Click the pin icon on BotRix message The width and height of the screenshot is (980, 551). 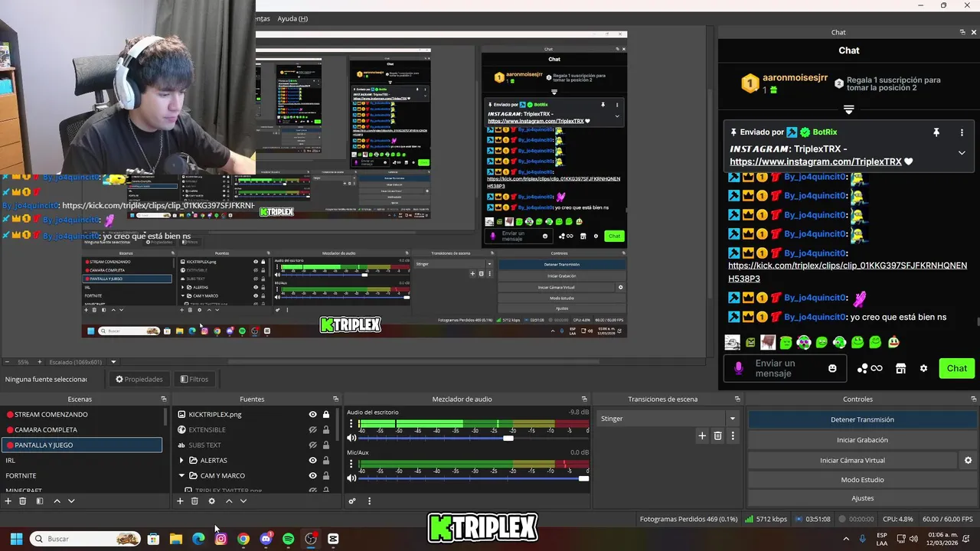click(936, 132)
